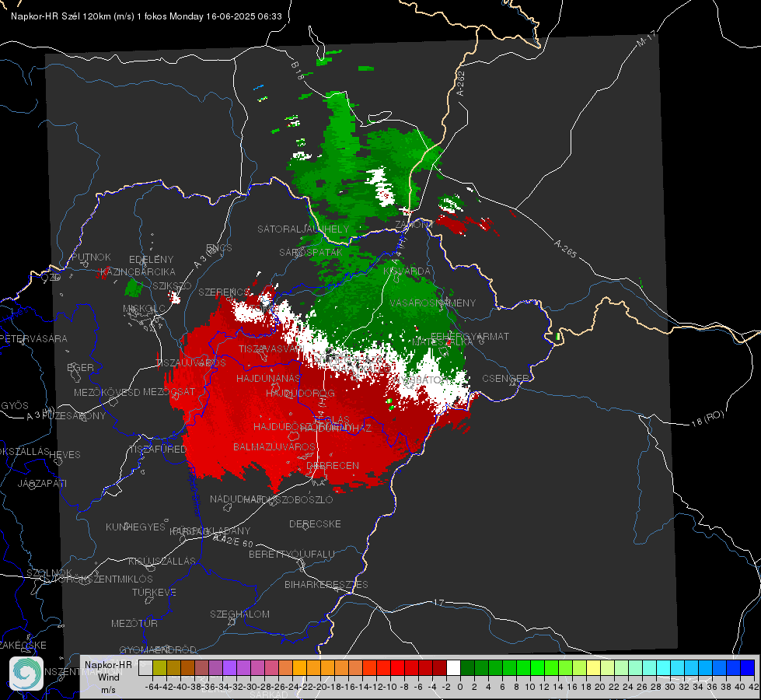The image size is (761, 700).
Task: Click the dark red swatch between -4 and -2
Action: pyautogui.click(x=439, y=667)
